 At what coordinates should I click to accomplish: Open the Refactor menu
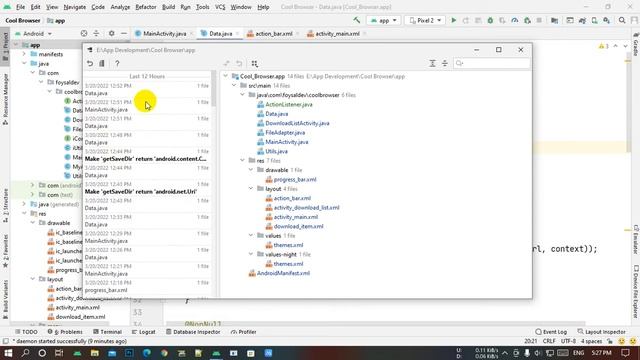coord(146,7)
